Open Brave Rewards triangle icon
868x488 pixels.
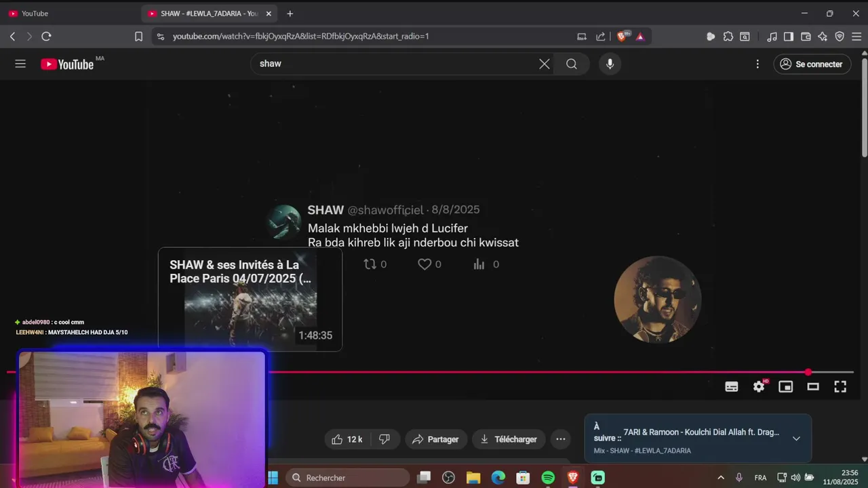coord(640,37)
